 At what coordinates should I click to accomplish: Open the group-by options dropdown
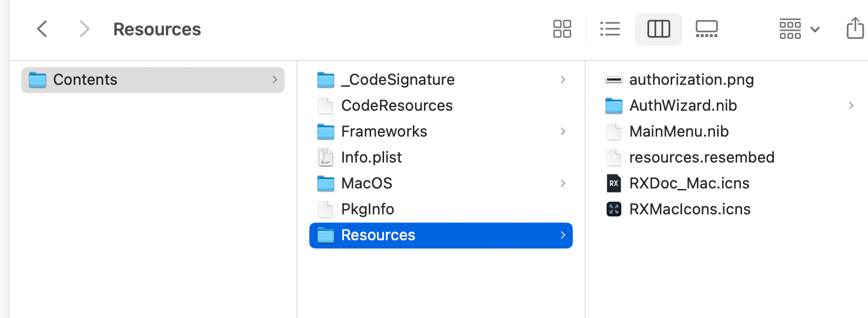pos(799,29)
